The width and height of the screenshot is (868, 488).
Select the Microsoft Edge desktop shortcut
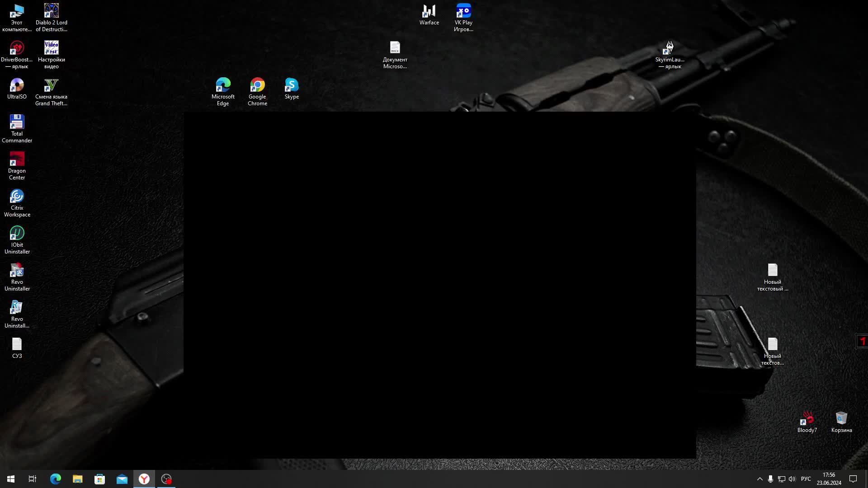pos(223,92)
